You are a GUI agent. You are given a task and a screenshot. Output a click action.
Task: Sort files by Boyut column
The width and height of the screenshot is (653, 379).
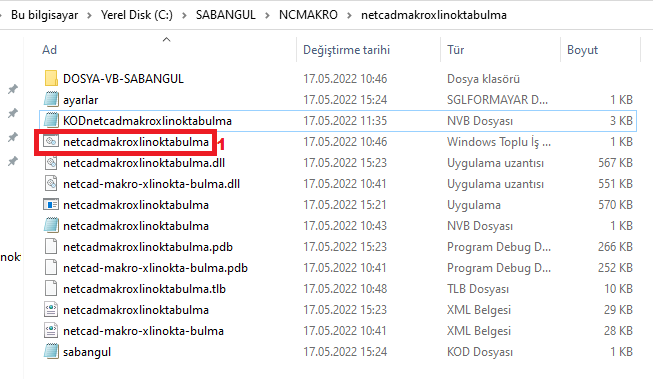click(x=582, y=50)
